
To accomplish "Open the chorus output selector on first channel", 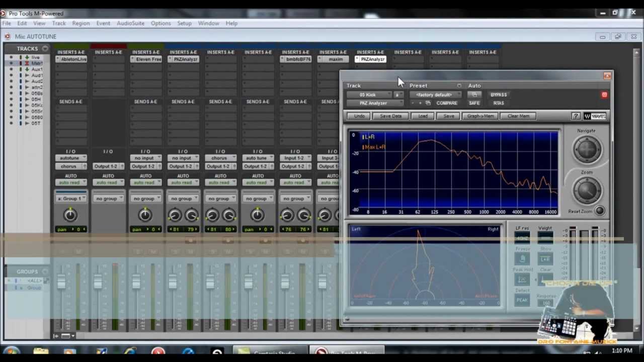I will point(71,166).
